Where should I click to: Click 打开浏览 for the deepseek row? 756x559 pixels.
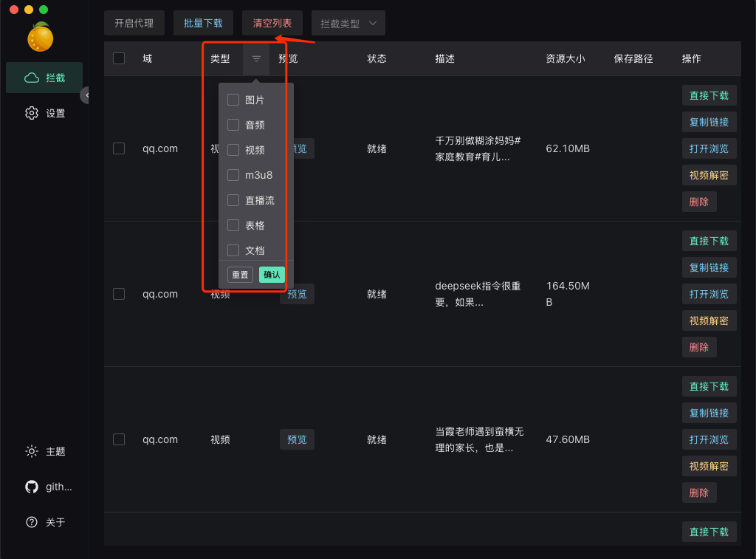tap(709, 294)
